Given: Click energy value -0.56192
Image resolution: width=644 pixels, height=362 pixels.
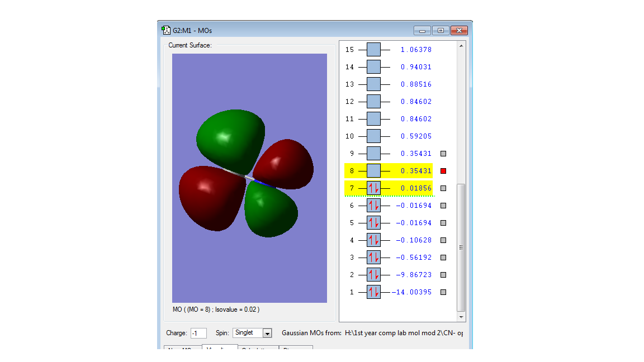Looking at the screenshot, I should coord(414,258).
